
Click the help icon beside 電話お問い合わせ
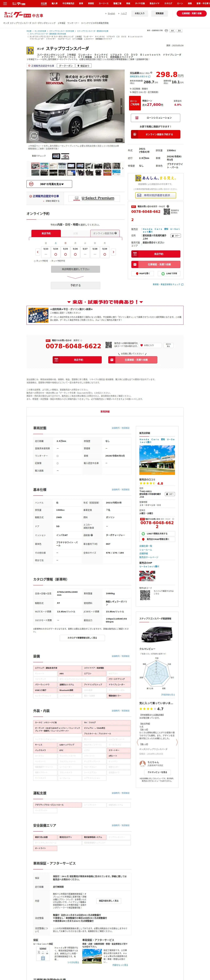(x=168, y=206)
